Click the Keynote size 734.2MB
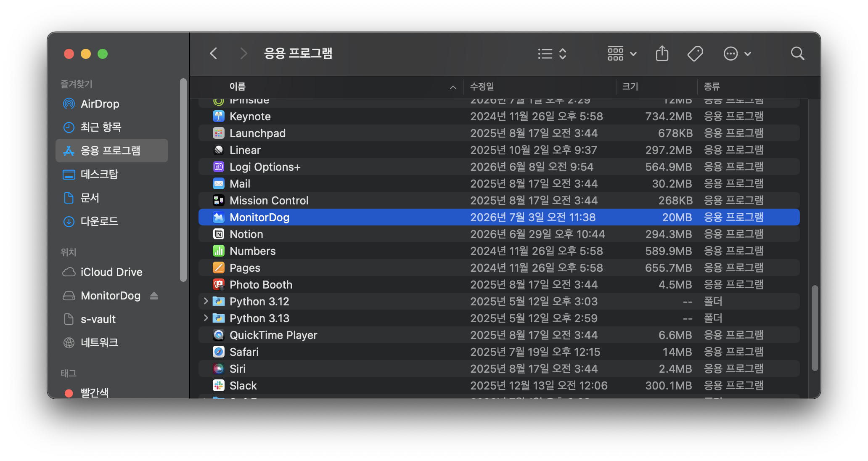 click(669, 116)
